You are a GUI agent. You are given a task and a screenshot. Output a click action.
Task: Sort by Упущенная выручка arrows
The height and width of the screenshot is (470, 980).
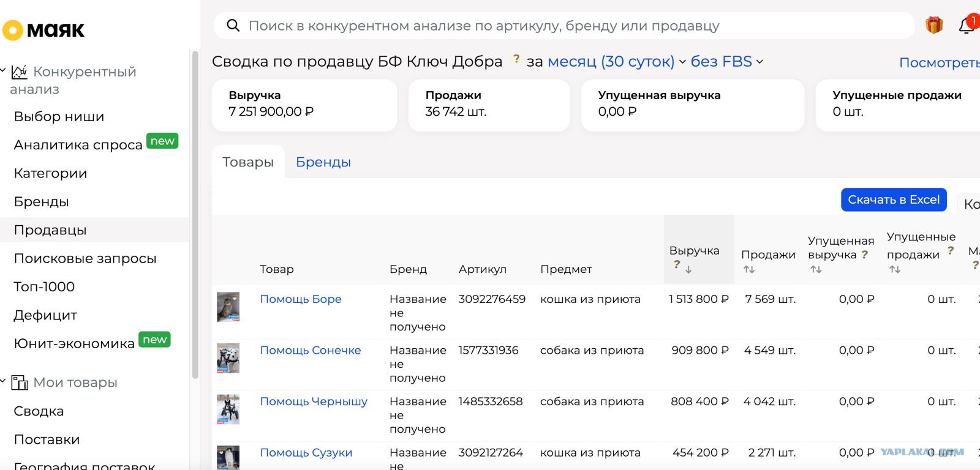click(x=815, y=269)
